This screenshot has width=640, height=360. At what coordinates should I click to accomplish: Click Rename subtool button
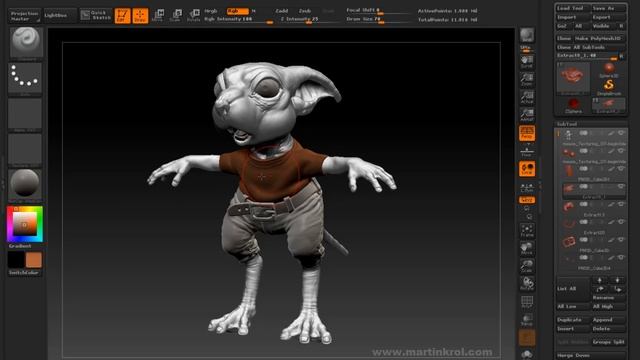tap(608, 298)
